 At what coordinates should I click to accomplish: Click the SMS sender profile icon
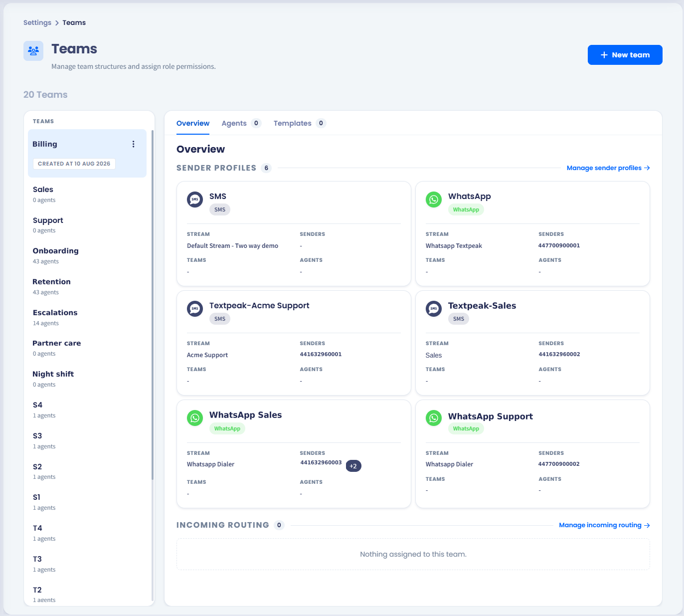click(195, 200)
